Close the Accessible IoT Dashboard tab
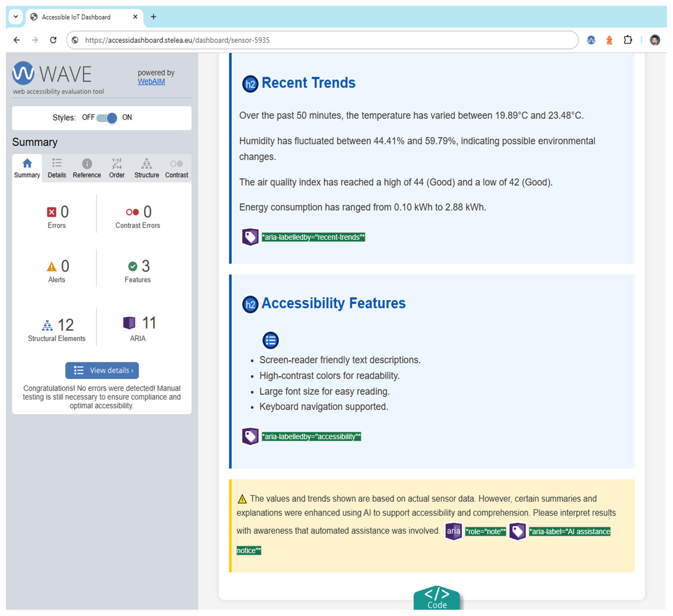Screen dimensions: 673x616 tap(135, 17)
